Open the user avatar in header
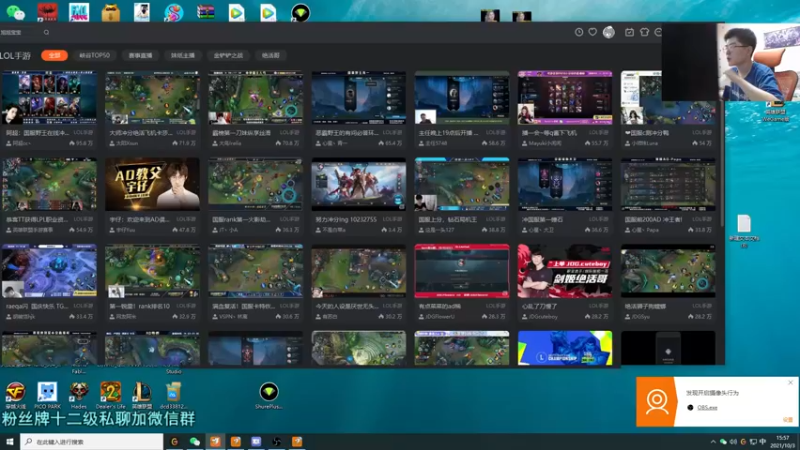Screen dimensions: 800x450 tap(609, 32)
